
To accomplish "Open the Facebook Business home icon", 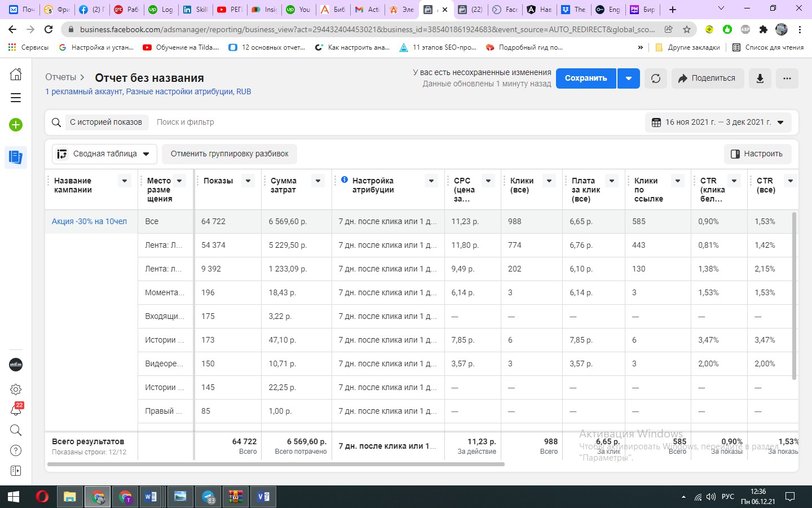I will tap(16, 74).
